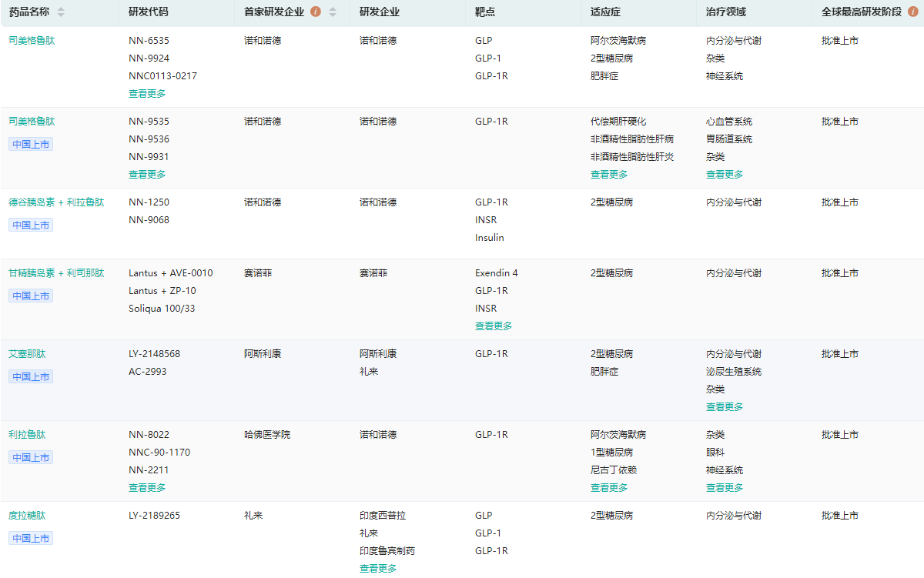The image size is (924, 578).
Task: Click 批准上市 status in 度拉糖肽 row
Action: tap(840, 516)
